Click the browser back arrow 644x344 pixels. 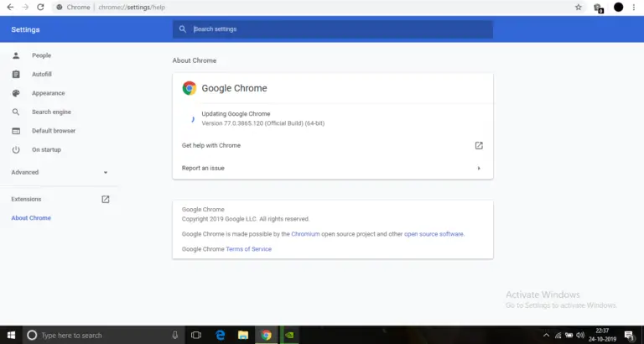(10, 7)
